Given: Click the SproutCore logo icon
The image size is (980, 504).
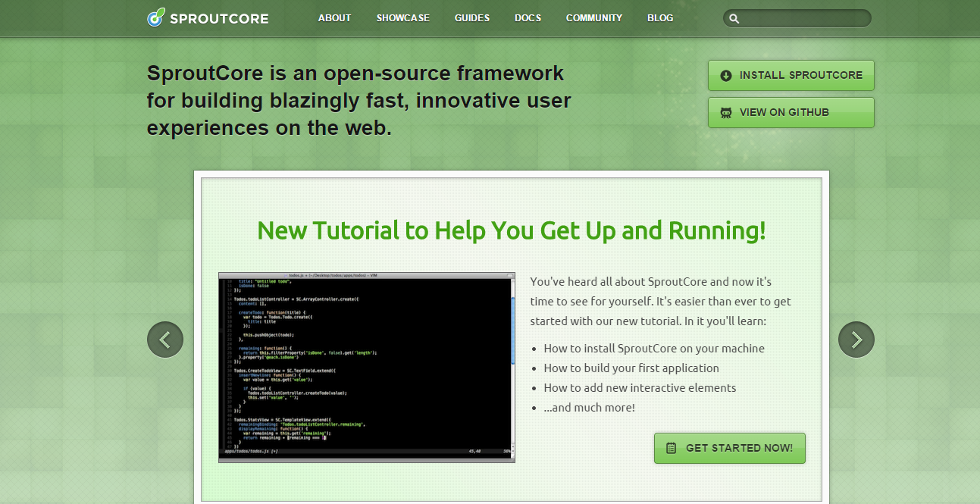Looking at the screenshot, I should pyautogui.click(x=155, y=17).
